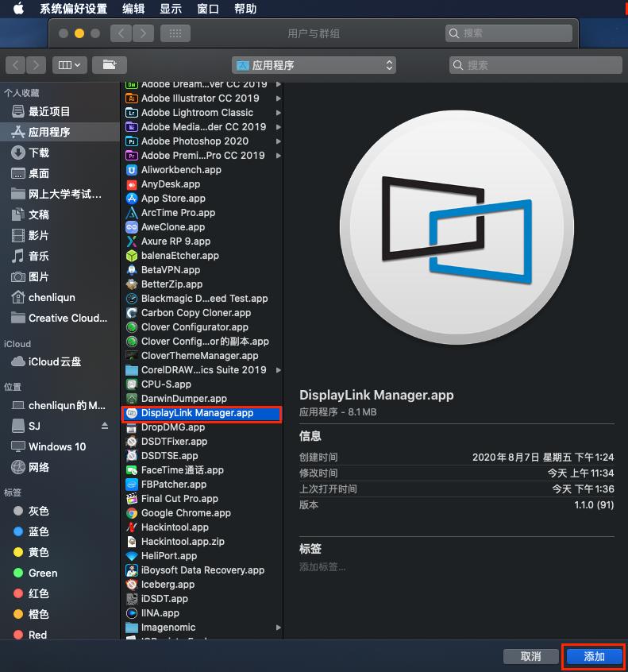Screen dimensions: 628x672
Task: Open the 编辑 menu
Action: (x=133, y=9)
